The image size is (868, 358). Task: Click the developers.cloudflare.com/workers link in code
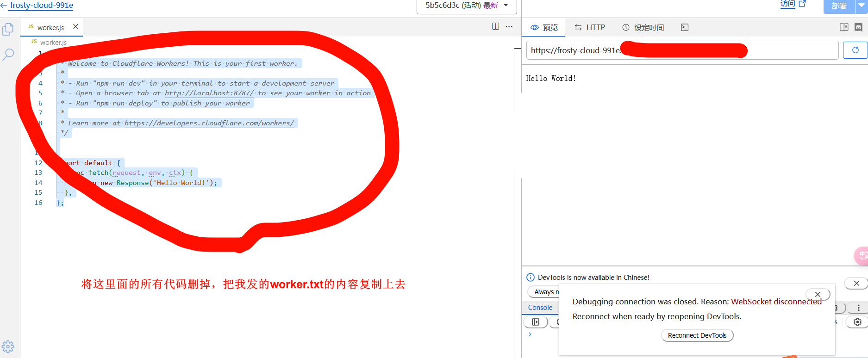[x=209, y=123]
